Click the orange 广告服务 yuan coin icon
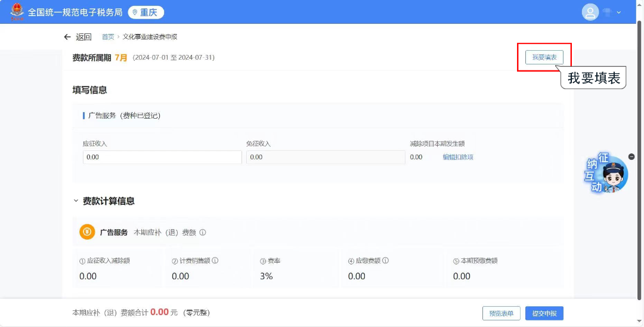This screenshot has width=644, height=327. (87, 232)
